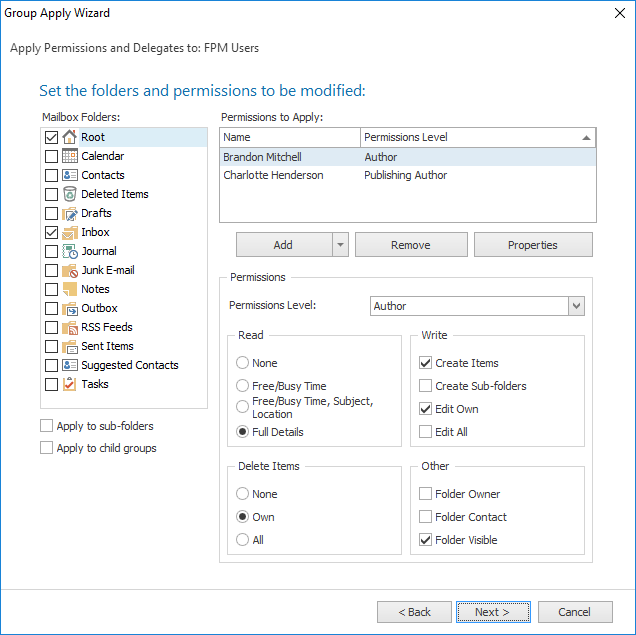Uncheck the Root folder checkbox
Viewport: 636px width, 635px height.
click(x=52, y=137)
